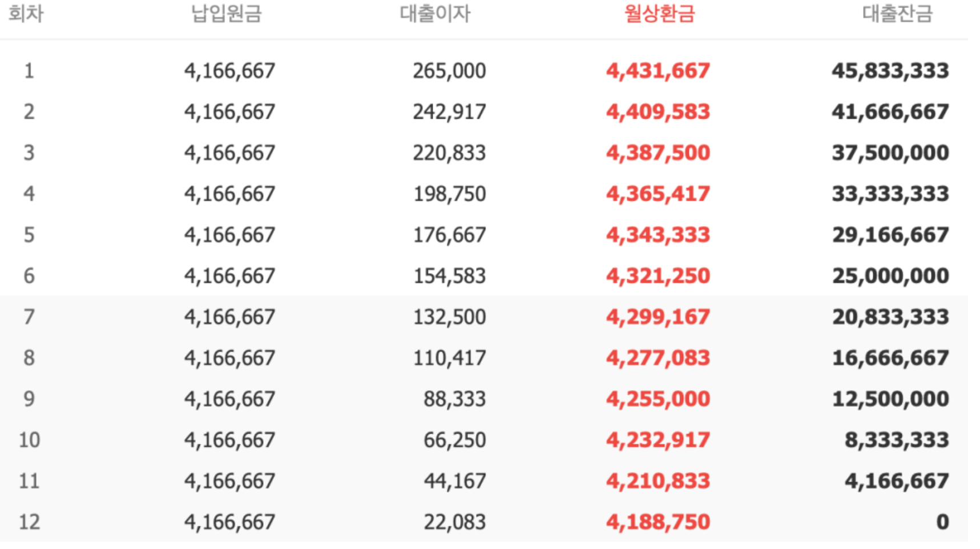Click interest value 176,667
Viewport: 980px width, 549px height.
450,235
